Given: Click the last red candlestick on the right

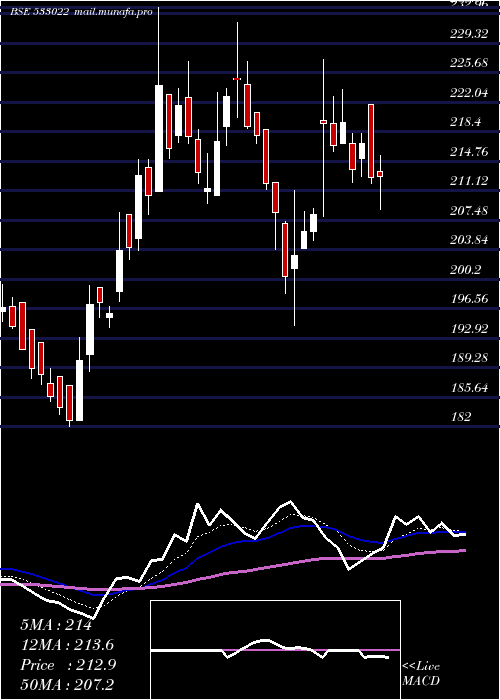Looking at the screenshot, I should tap(380, 174).
